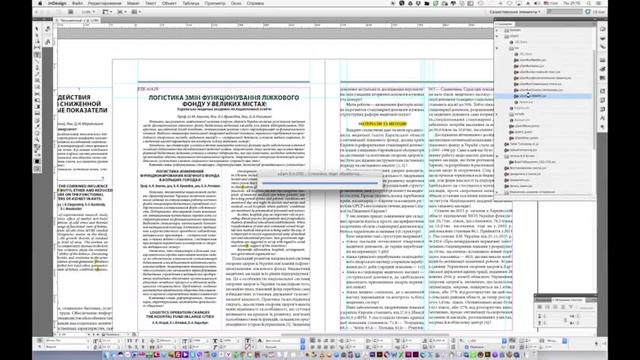Open the Pages panel icon in dock
The height and width of the screenshot is (360, 640).
tap(602, 29)
